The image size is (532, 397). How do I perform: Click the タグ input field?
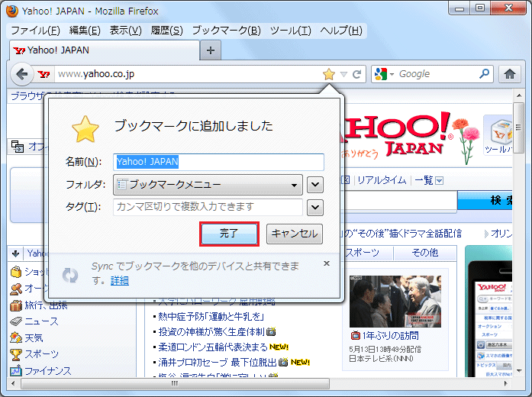click(x=208, y=207)
